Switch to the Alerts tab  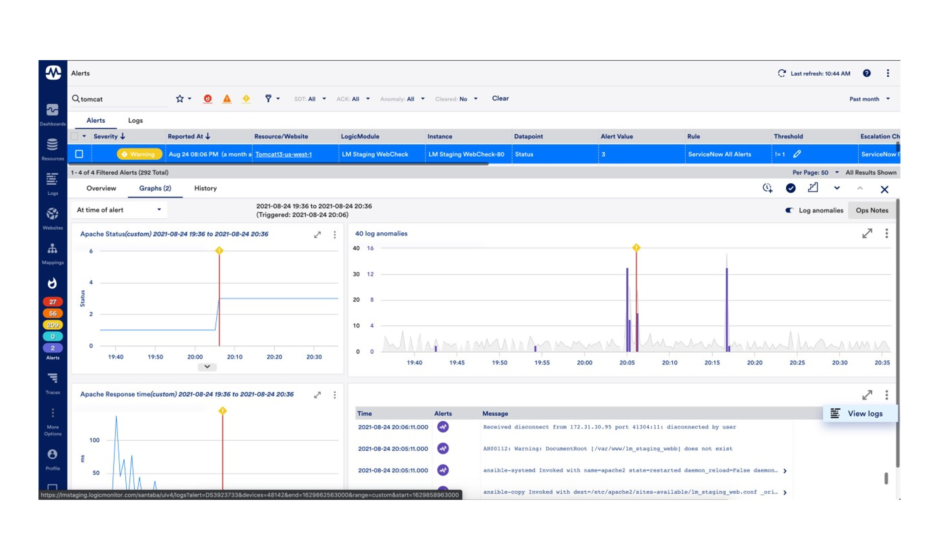click(x=96, y=120)
